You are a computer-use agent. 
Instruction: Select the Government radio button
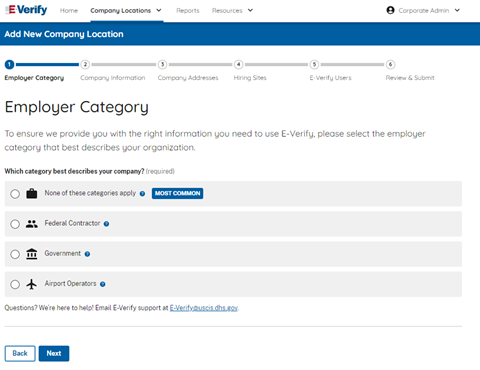click(x=15, y=254)
